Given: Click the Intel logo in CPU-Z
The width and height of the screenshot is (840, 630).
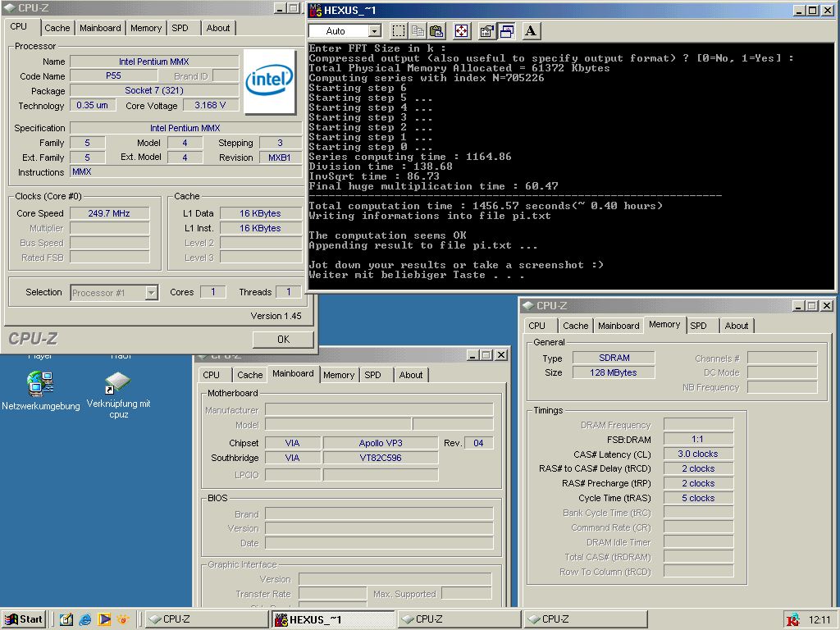Looking at the screenshot, I should tap(269, 81).
